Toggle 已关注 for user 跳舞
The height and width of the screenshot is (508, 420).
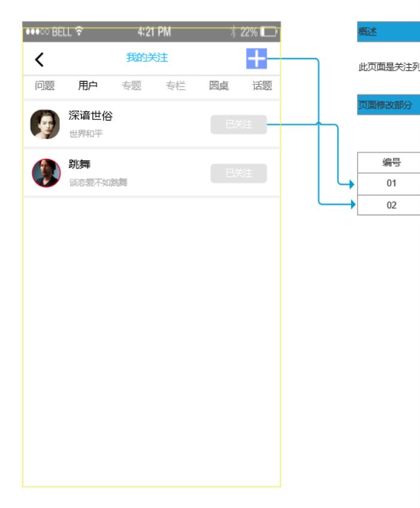pyautogui.click(x=238, y=173)
